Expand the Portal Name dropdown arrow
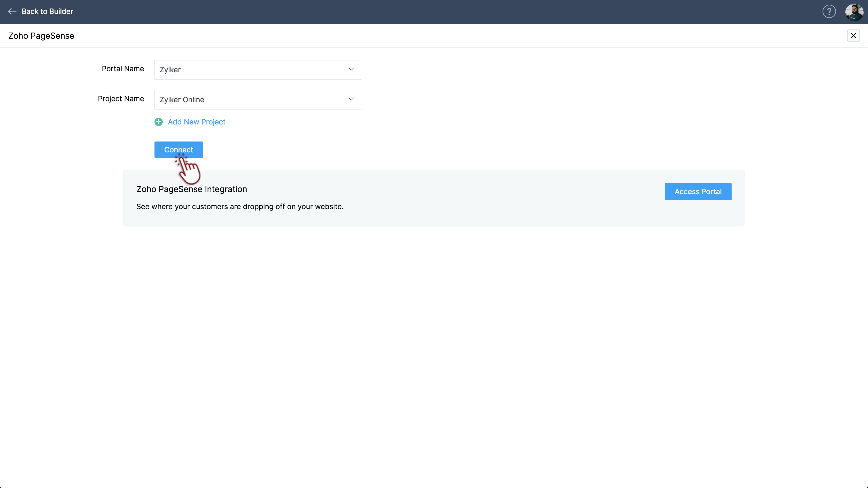This screenshot has height=488, width=868. (x=351, y=69)
